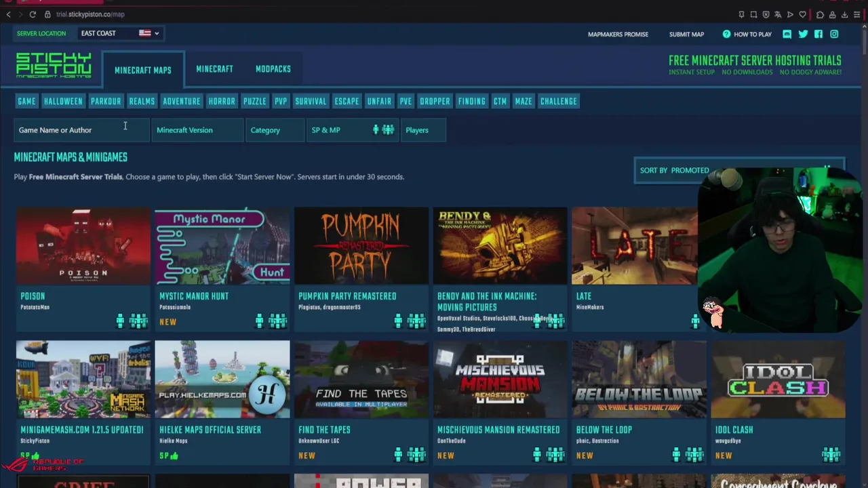This screenshot has height=488, width=868.
Task: Focus the Game Name or Author search field
Action: tap(81, 130)
